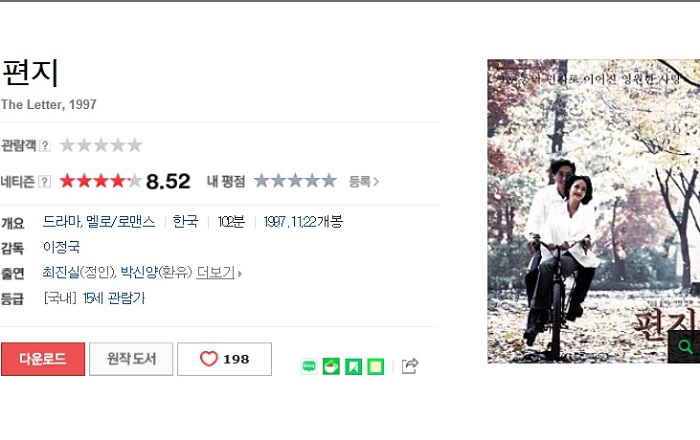Click the question mark beside 관람객

44,145
